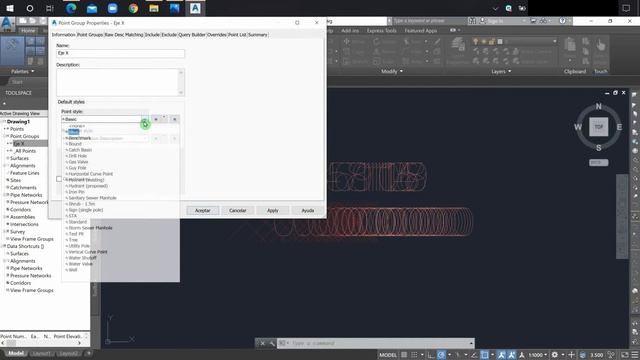Switch to the Query Builder tab
Image resolution: width=640 pixels, height=360 pixels.
click(x=191, y=35)
